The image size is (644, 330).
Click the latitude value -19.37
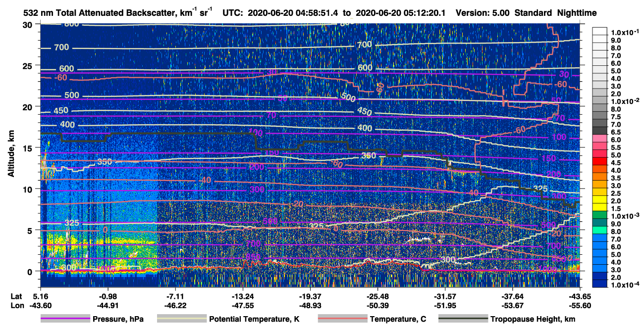(310, 296)
